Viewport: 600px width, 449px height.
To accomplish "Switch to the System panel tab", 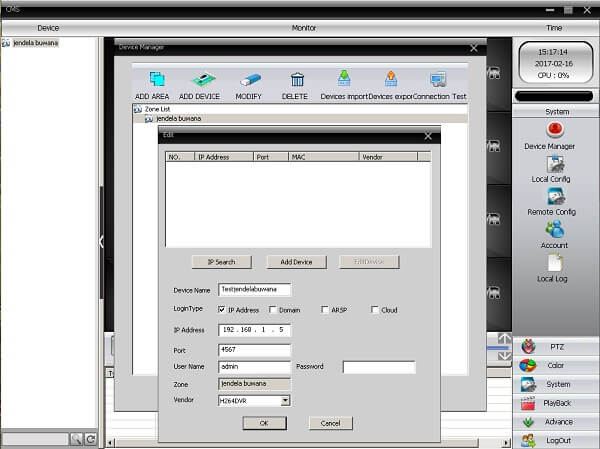I will [x=555, y=384].
